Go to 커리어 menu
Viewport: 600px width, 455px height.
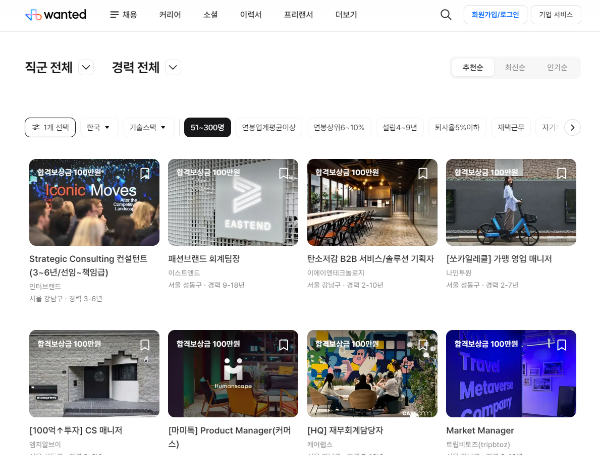[x=170, y=15]
